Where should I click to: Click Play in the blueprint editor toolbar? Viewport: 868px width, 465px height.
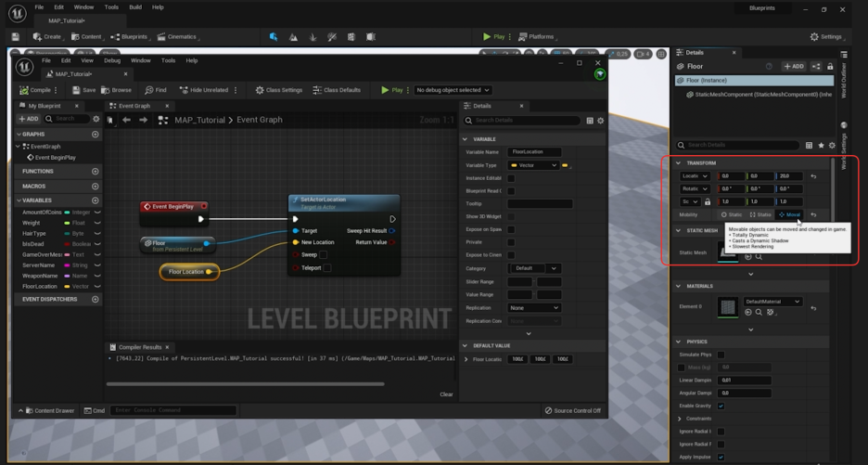[x=392, y=90]
